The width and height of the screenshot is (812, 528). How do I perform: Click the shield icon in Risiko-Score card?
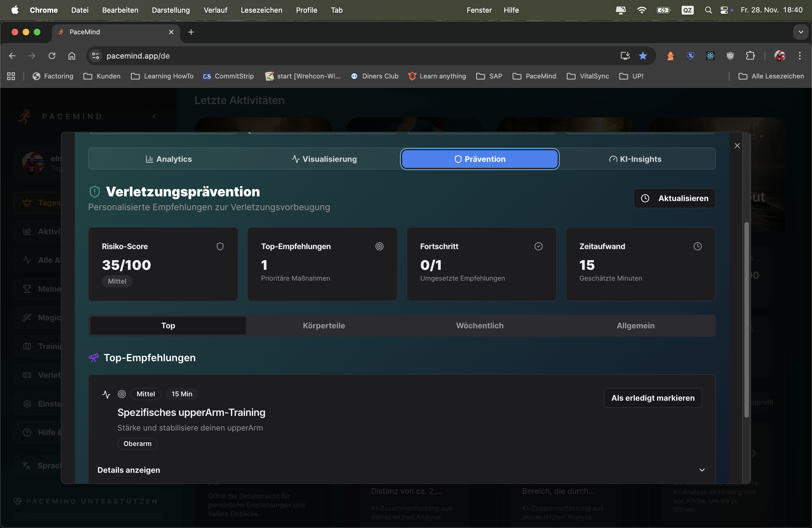(x=220, y=246)
